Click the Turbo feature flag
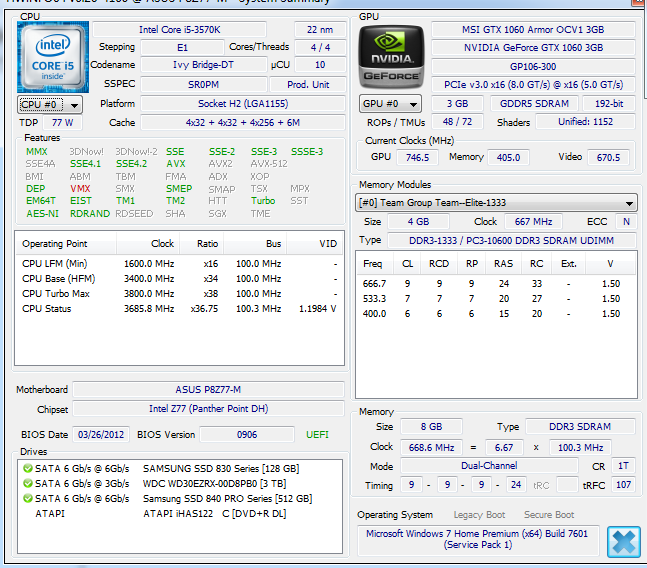 (x=263, y=200)
